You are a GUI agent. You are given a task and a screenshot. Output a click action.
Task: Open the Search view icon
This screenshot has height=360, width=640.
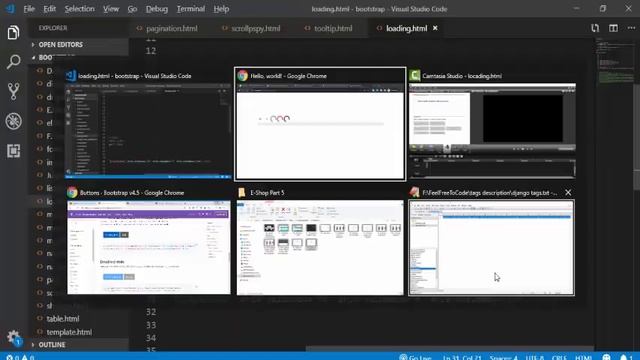click(13, 62)
